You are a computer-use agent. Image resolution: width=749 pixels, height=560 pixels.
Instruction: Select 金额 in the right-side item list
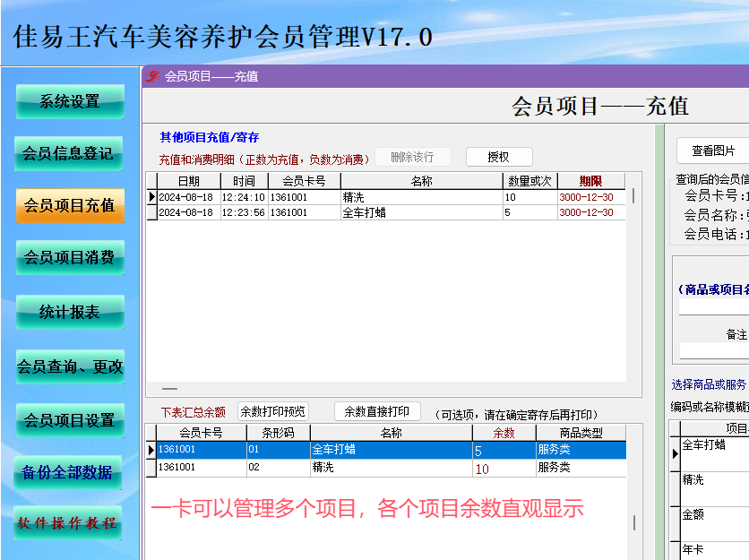715,523
